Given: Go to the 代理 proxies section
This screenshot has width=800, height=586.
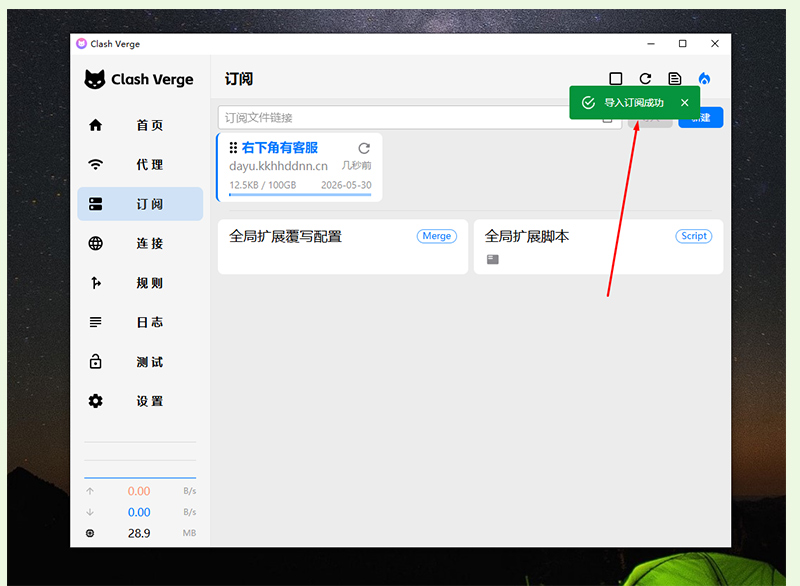Looking at the screenshot, I should (140, 165).
